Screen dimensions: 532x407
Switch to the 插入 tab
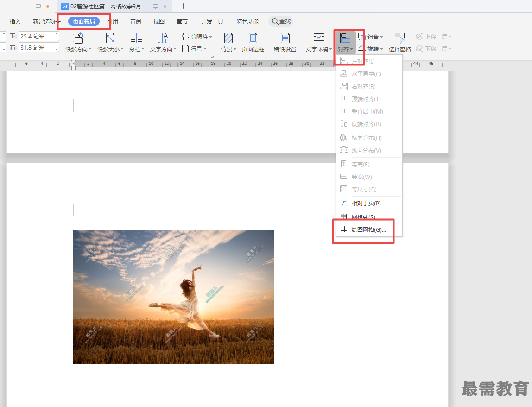click(15, 22)
